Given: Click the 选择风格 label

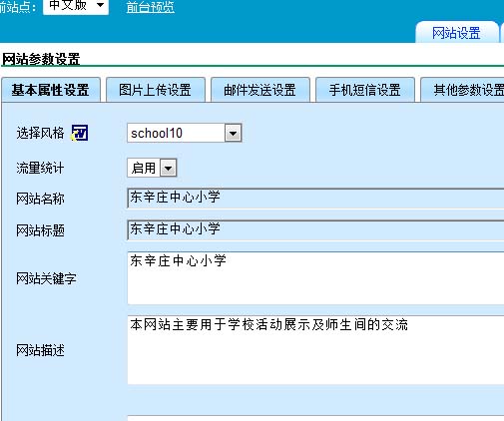Looking at the screenshot, I should click(40, 133).
